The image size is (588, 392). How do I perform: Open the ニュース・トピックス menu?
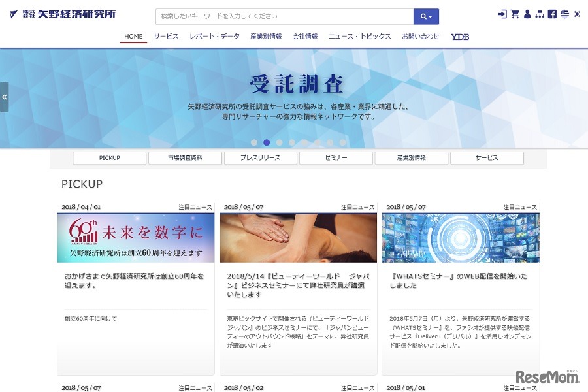(359, 37)
